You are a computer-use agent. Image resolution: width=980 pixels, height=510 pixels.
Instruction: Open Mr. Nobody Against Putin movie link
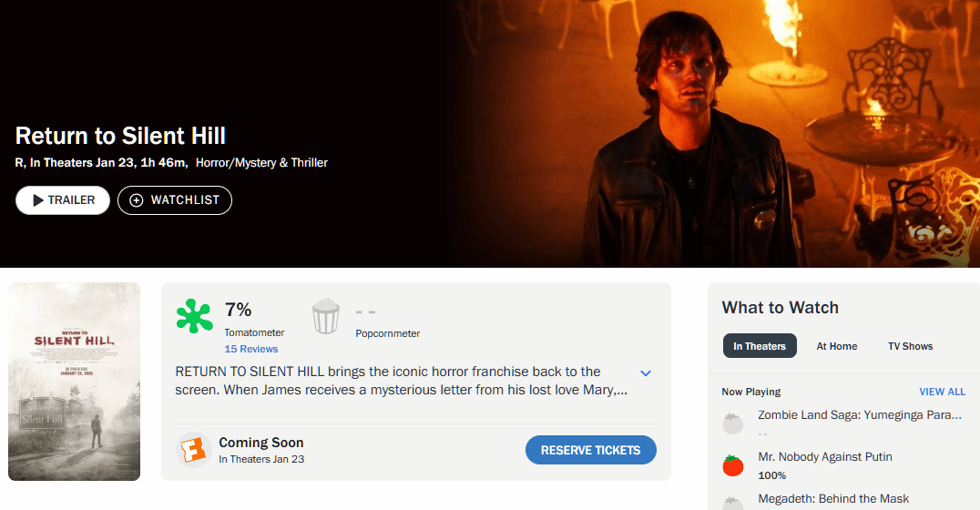(x=825, y=457)
